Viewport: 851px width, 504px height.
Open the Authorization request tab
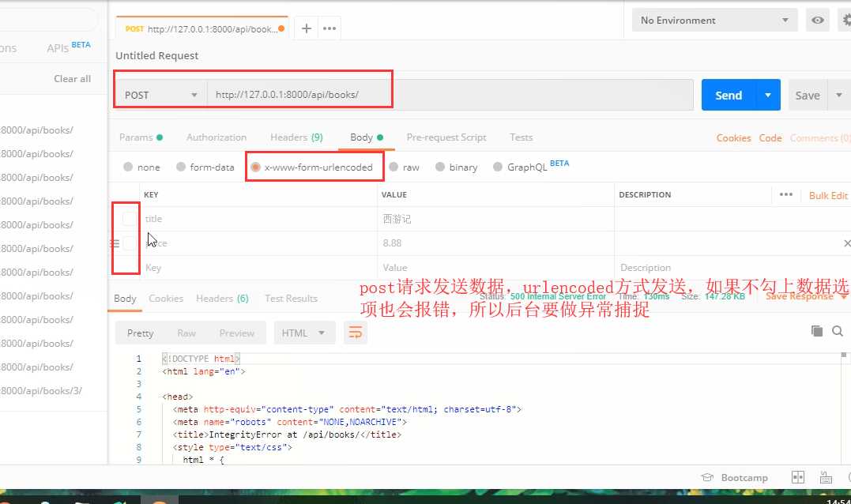click(217, 137)
